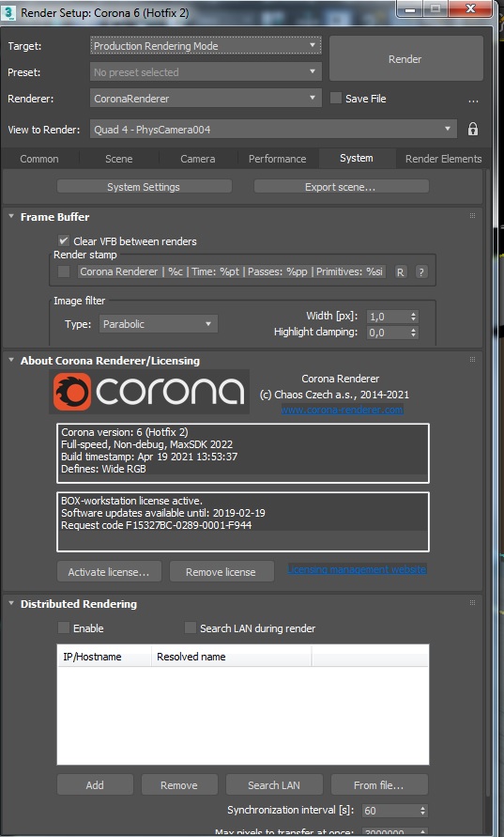
Task: Open the Licensing management website link
Action: tap(357, 569)
